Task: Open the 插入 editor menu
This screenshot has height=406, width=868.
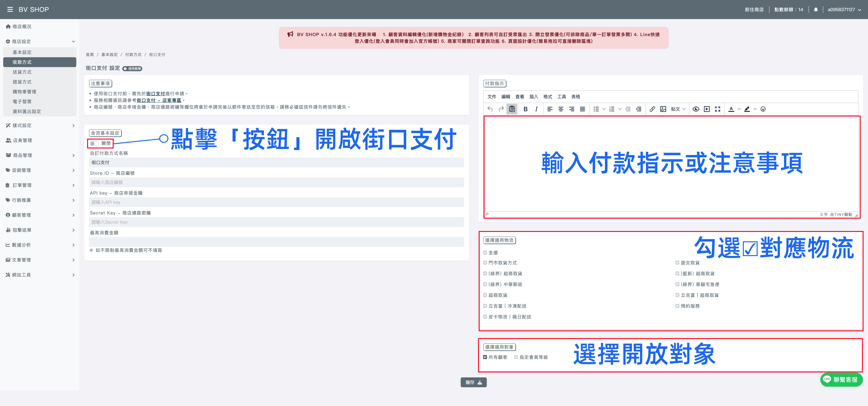Action: (534, 97)
